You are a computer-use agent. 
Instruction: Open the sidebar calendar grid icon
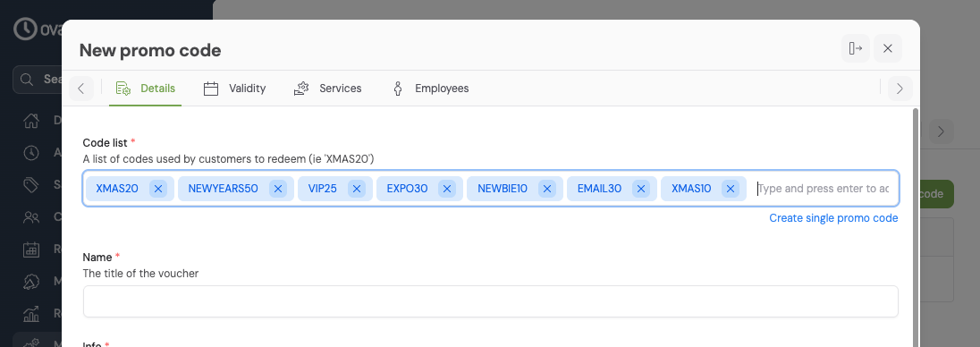pyautogui.click(x=30, y=249)
